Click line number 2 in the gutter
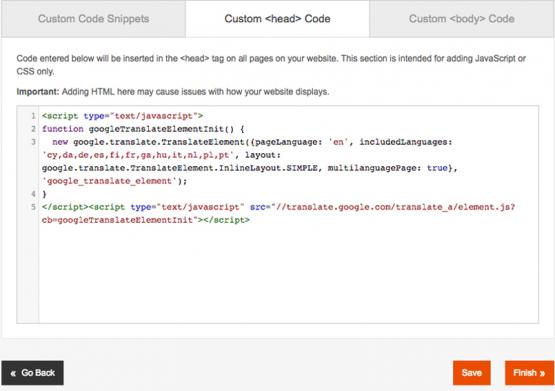Viewport: 555px width, 391px height. (x=33, y=129)
